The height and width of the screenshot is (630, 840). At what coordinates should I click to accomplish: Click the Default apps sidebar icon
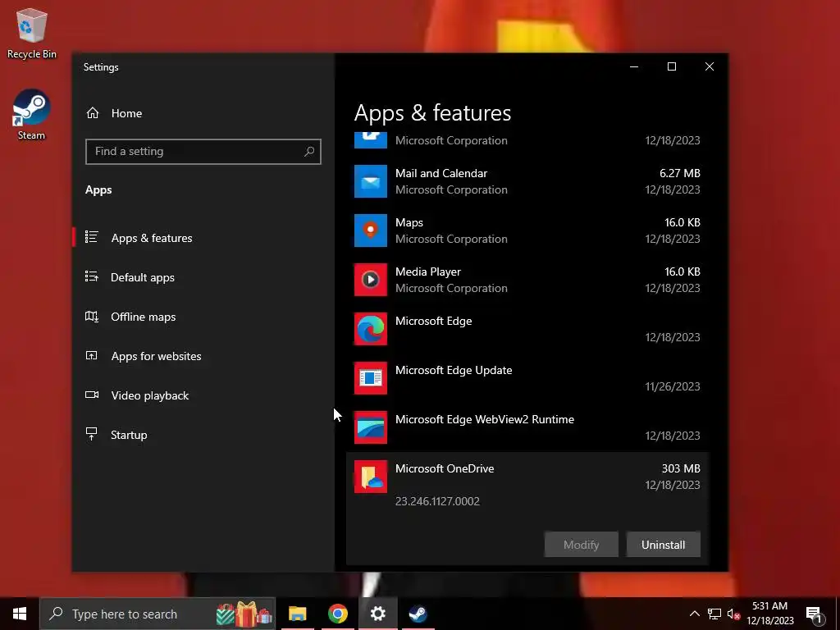click(92, 277)
